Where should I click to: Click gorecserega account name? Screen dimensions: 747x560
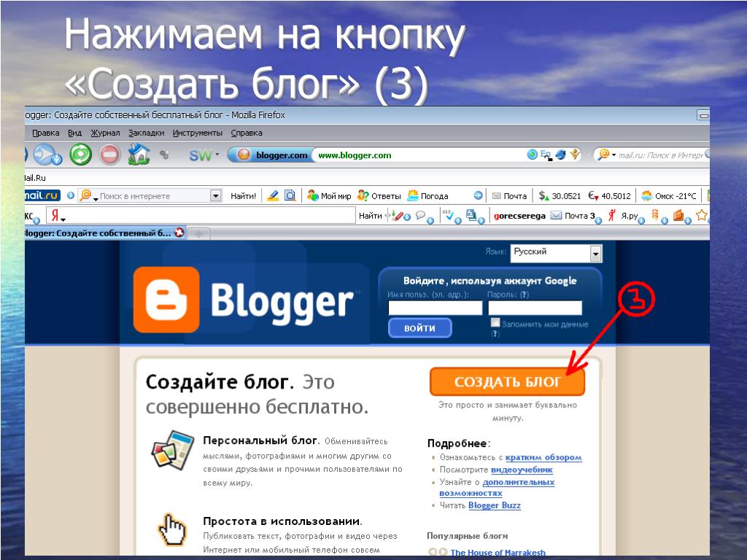519,216
